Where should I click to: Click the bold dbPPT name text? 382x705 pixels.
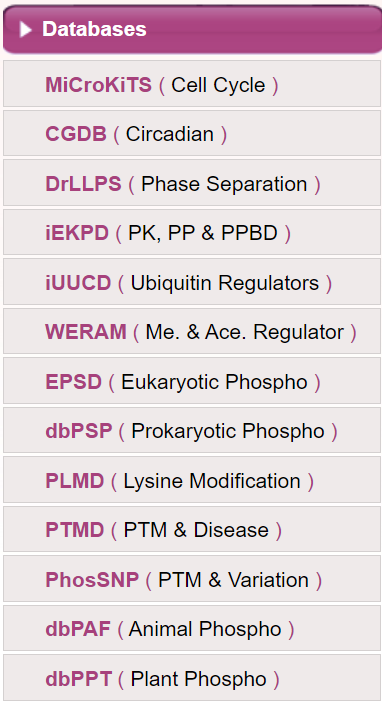79,678
